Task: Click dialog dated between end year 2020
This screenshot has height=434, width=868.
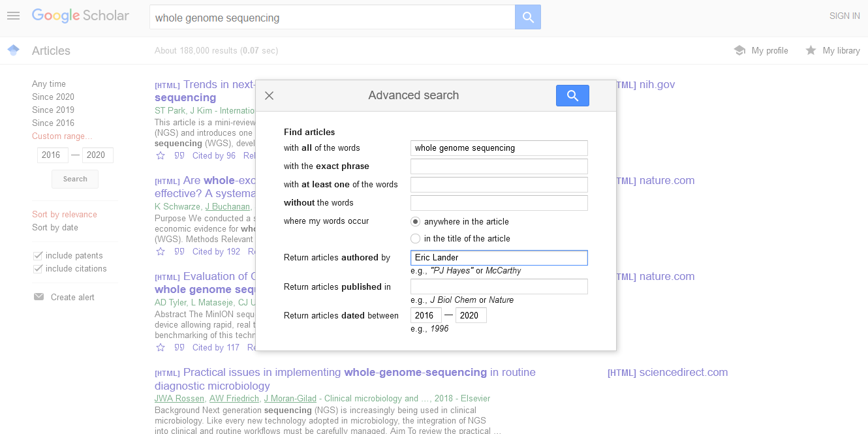Action: pos(471,315)
